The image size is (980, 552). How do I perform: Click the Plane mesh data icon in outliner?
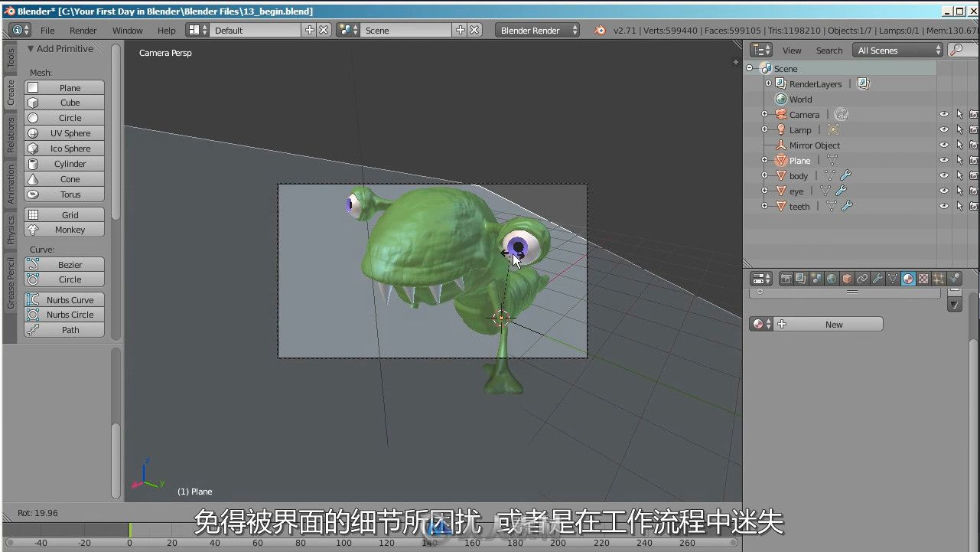(832, 160)
